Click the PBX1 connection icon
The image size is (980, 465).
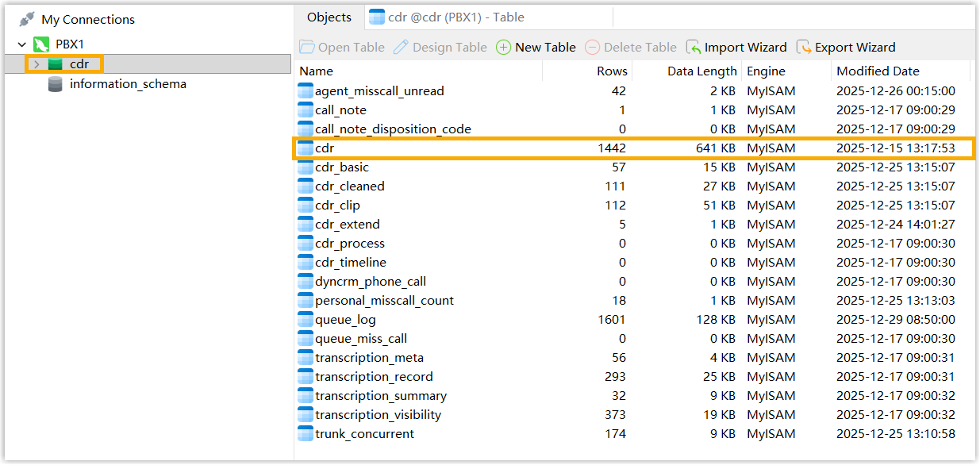pos(41,44)
